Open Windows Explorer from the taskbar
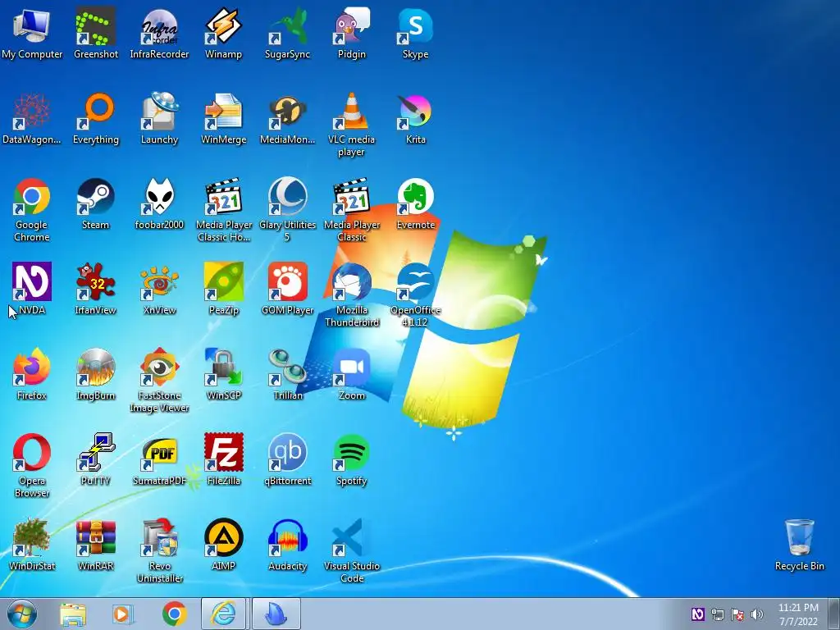The width and height of the screenshot is (840, 630). coord(73,614)
